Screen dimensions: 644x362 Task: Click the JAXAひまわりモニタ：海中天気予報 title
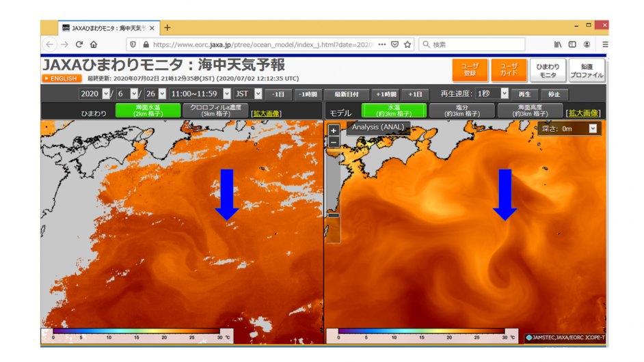pos(163,65)
